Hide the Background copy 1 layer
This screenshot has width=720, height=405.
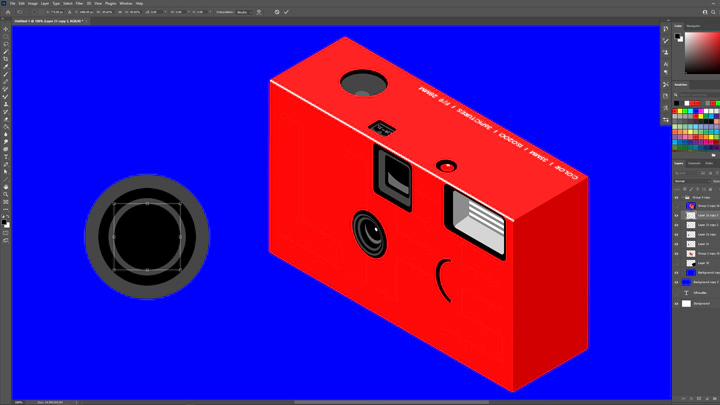pos(676,282)
